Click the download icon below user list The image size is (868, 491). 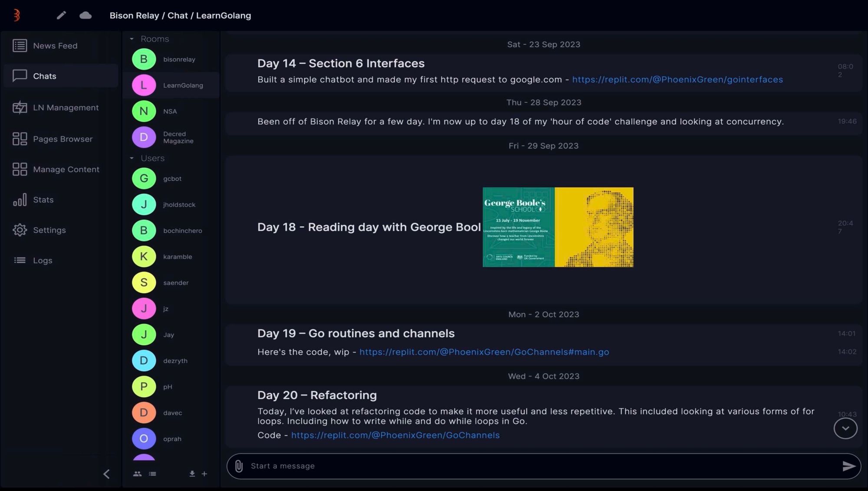(192, 474)
